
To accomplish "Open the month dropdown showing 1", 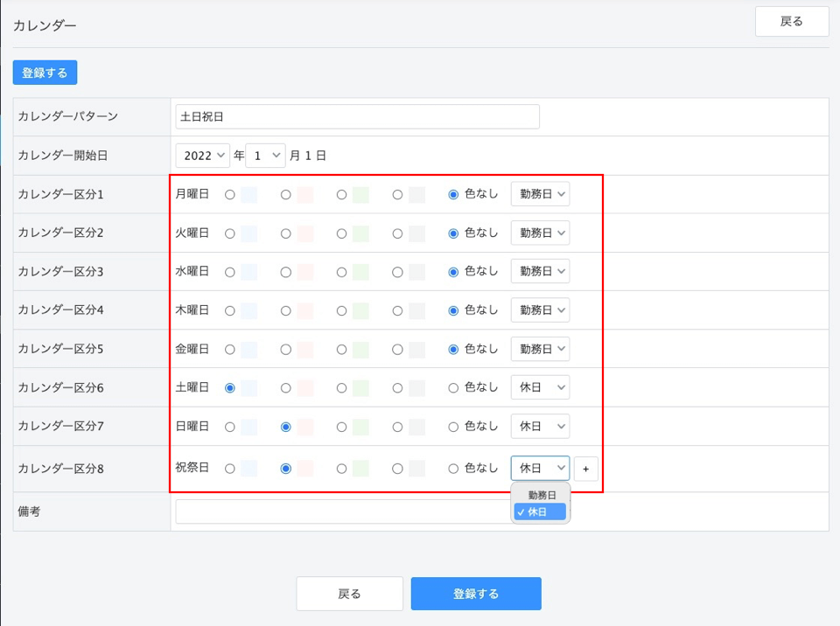I will click(x=265, y=156).
